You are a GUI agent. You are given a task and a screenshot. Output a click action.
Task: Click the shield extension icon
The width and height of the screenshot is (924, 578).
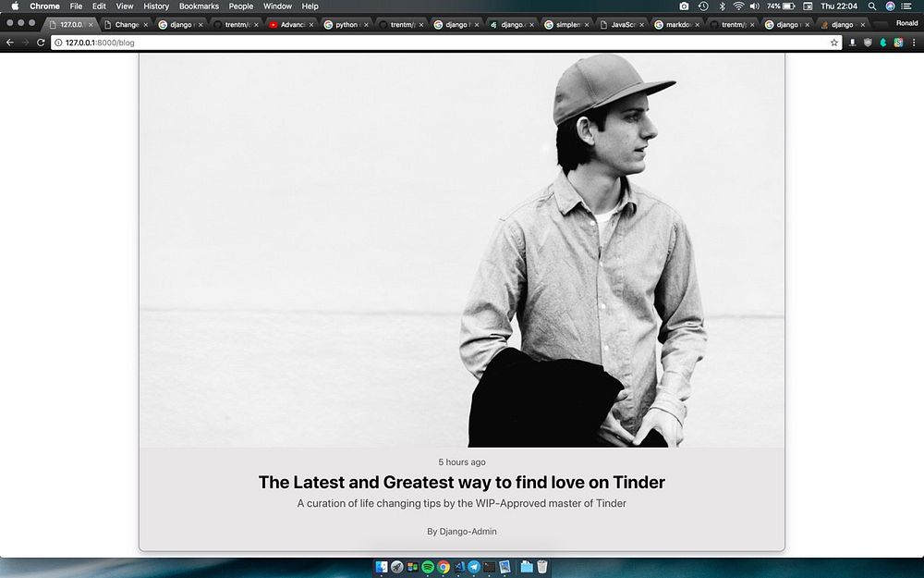point(868,43)
